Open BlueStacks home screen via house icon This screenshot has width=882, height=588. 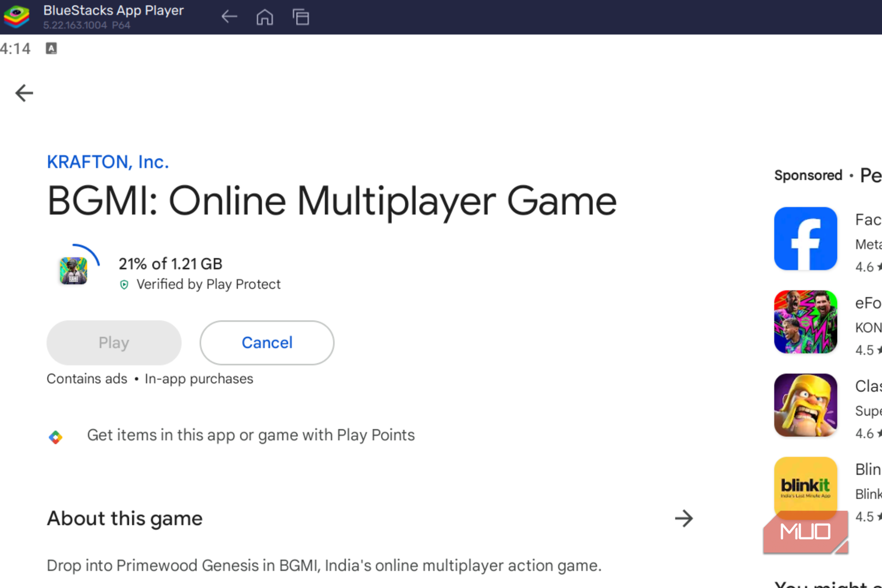[265, 17]
